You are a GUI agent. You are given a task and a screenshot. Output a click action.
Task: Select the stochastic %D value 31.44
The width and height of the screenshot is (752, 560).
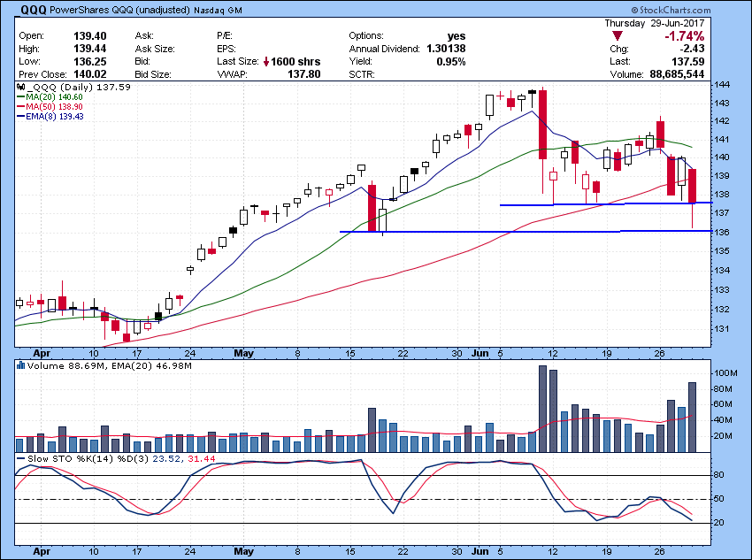point(202,459)
